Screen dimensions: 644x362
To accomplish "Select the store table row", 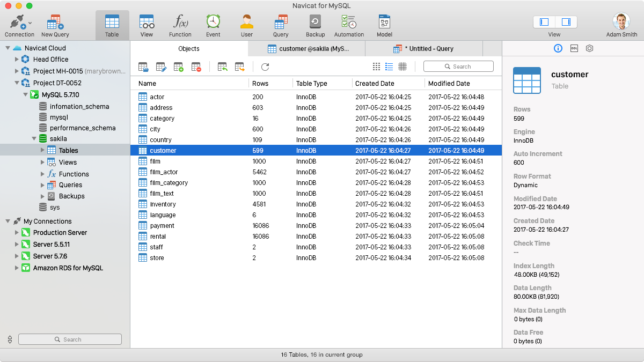I will coord(316,258).
